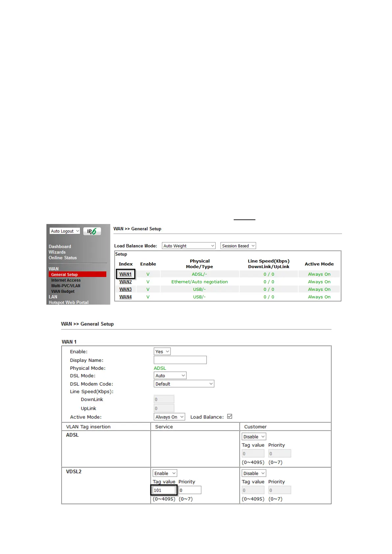
Task: Toggle the Load Balance checkbox
Action: click(230, 416)
